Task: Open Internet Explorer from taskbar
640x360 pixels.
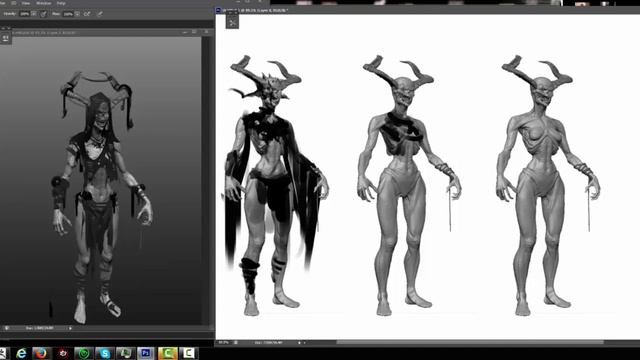Action: click(x=21, y=353)
